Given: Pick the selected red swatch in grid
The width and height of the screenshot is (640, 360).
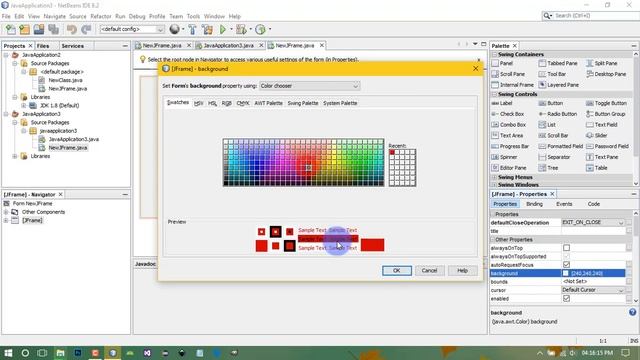Looking at the screenshot, I should (x=309, y=168).
